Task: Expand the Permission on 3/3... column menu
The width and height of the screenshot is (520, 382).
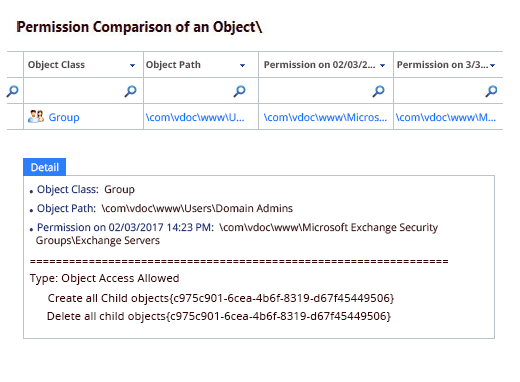Action: [492, 65]
